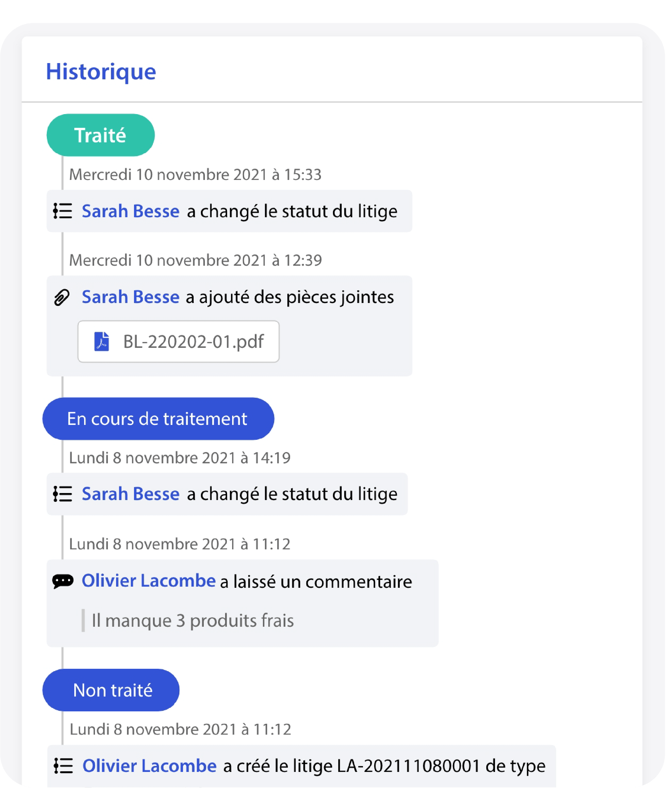
Task: Click the timestamp Lundi 8 novembre 2021 à 14:19
Action: pos(180,458)
